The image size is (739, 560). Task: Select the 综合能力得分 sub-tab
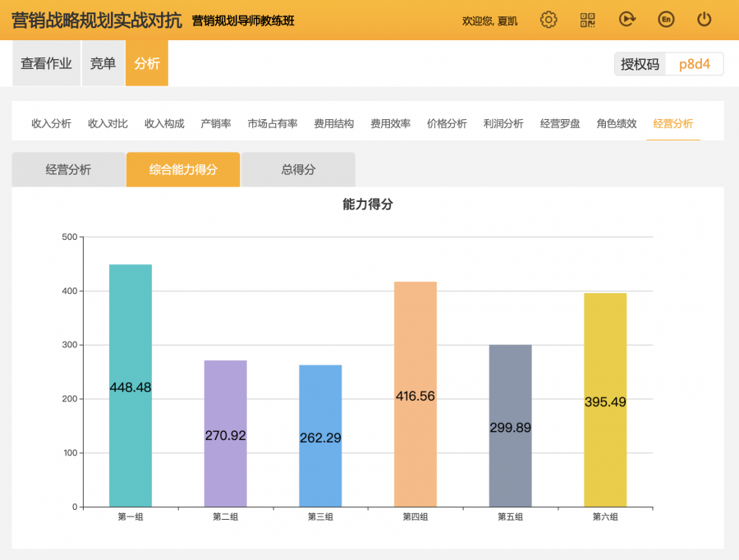[x=183, y=169]
